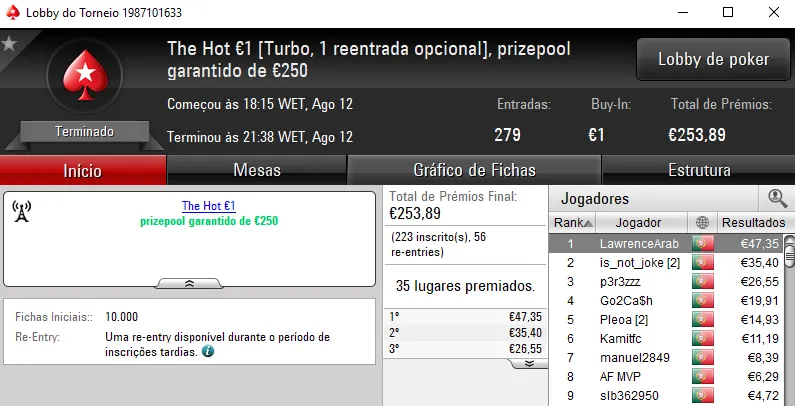Sort by the Jogador column header
Screen dimensions: 795x406
tap(637, 222)
